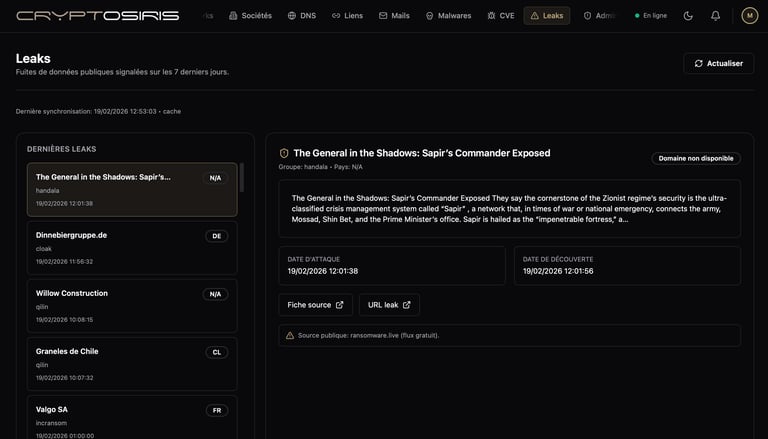This screenshot has height=439, width=768.
Task: Toggle dark mode with moon icon
Action: [x=688, y=16]
